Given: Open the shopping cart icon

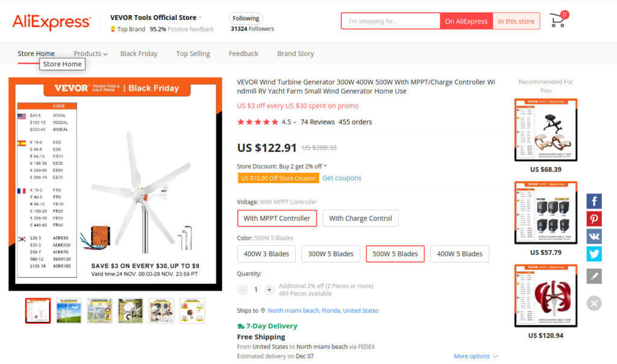Looking at the screenshot, I should pos(558,21).
